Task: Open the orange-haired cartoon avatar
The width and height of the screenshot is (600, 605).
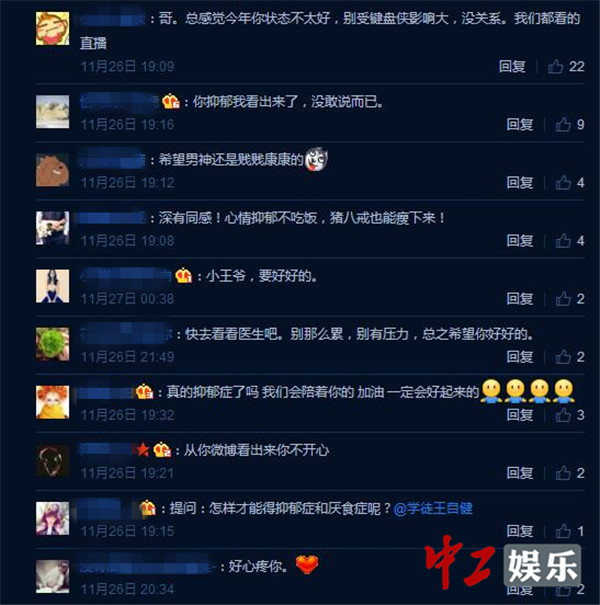Action: point(52,402)
